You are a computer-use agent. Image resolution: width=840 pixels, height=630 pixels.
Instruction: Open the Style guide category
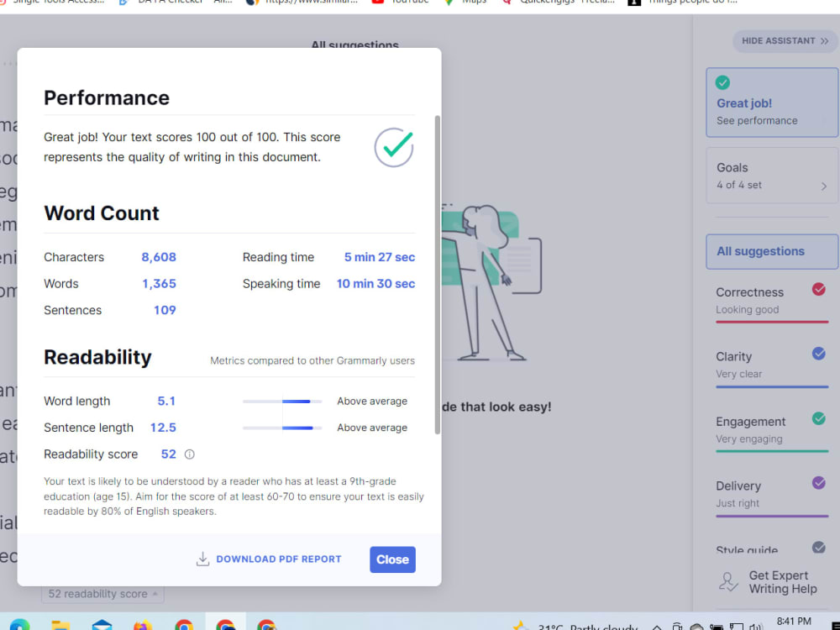(x=771, y=549)
